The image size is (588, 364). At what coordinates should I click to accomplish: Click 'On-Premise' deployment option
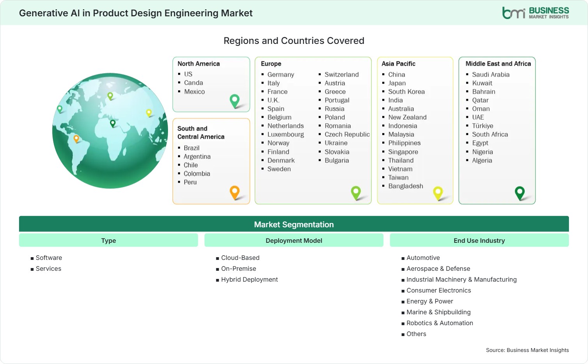(239, 268)
